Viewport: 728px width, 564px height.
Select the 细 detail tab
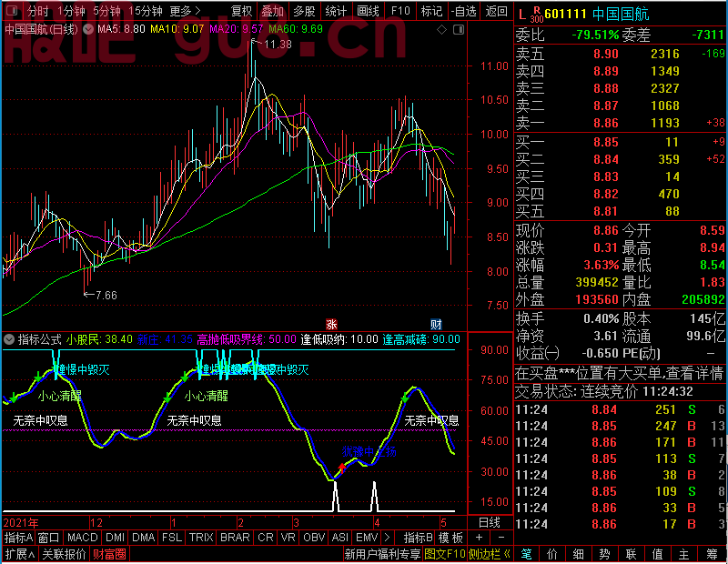(x=579, y=554)
